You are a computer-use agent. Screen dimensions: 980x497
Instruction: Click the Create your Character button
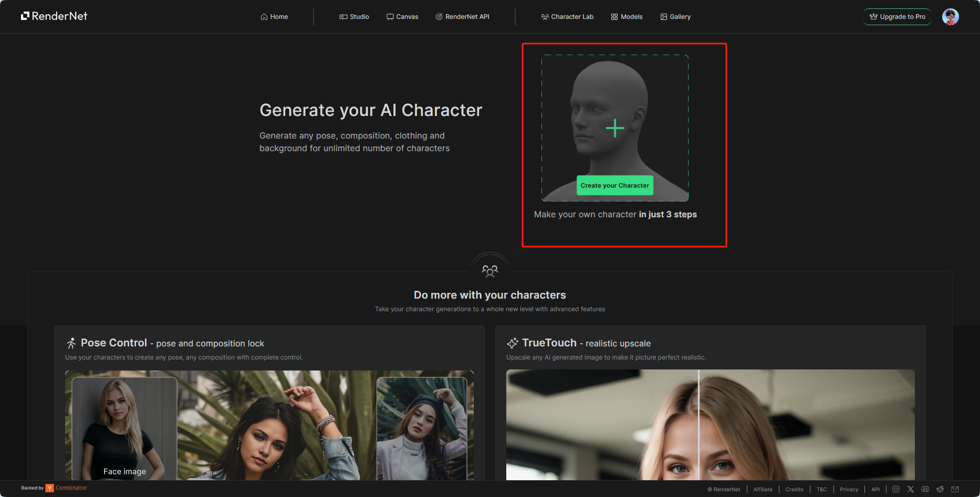[x=615, y=185]
